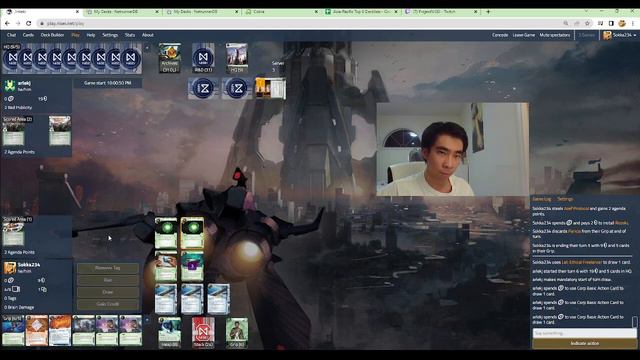This screenshot has width=640, height=360.
Task: Open the Chat page in the navigation bar
Action: [11, 35]
